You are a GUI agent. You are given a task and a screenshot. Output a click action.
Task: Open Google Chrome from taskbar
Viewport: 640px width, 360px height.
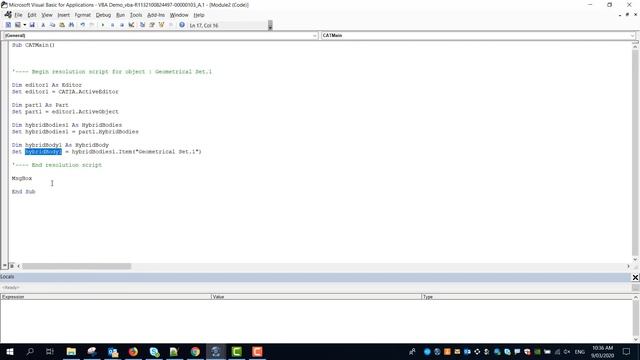coord(195,351)
